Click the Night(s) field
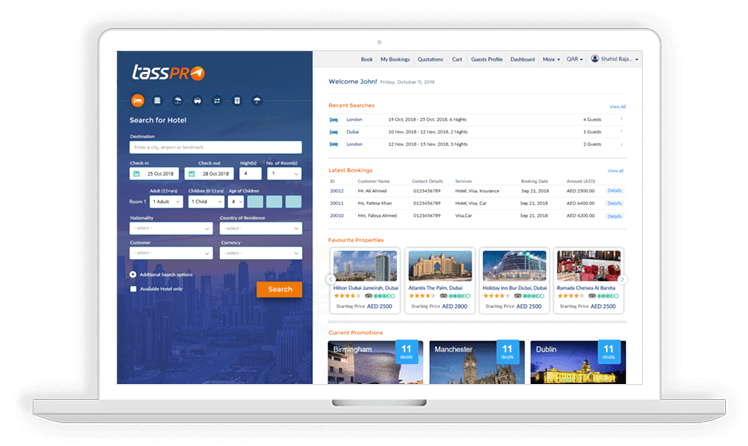 tap(250, 174)
